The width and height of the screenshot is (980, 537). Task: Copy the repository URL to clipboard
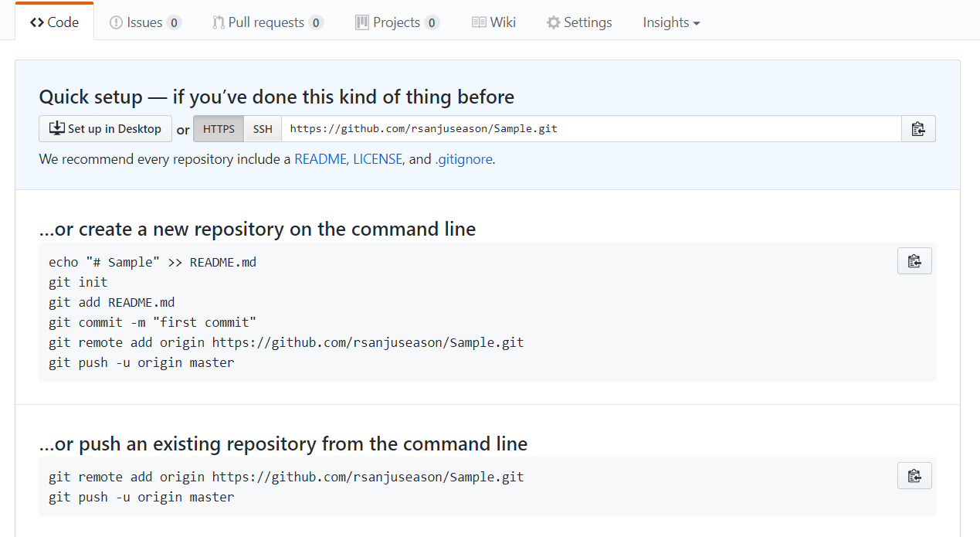(917, 129)
